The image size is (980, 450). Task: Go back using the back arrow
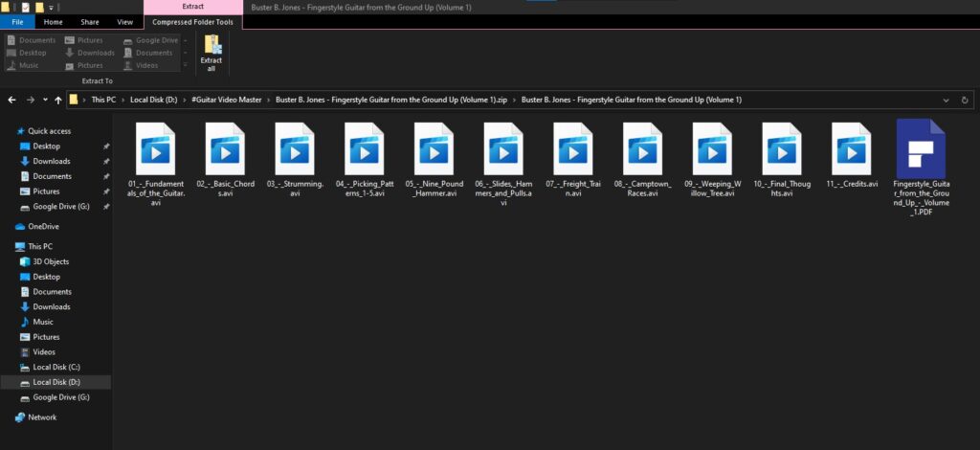click(12, 100)
